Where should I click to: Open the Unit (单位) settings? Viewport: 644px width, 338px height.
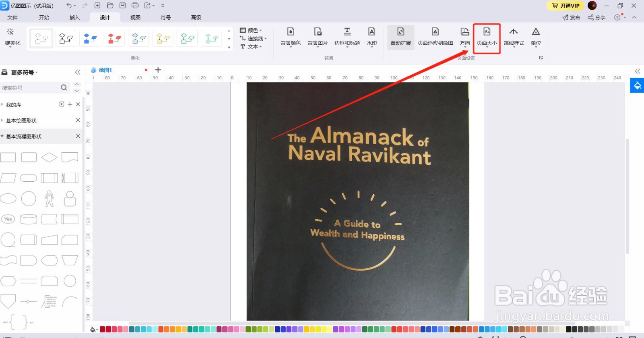pos(536,37)
